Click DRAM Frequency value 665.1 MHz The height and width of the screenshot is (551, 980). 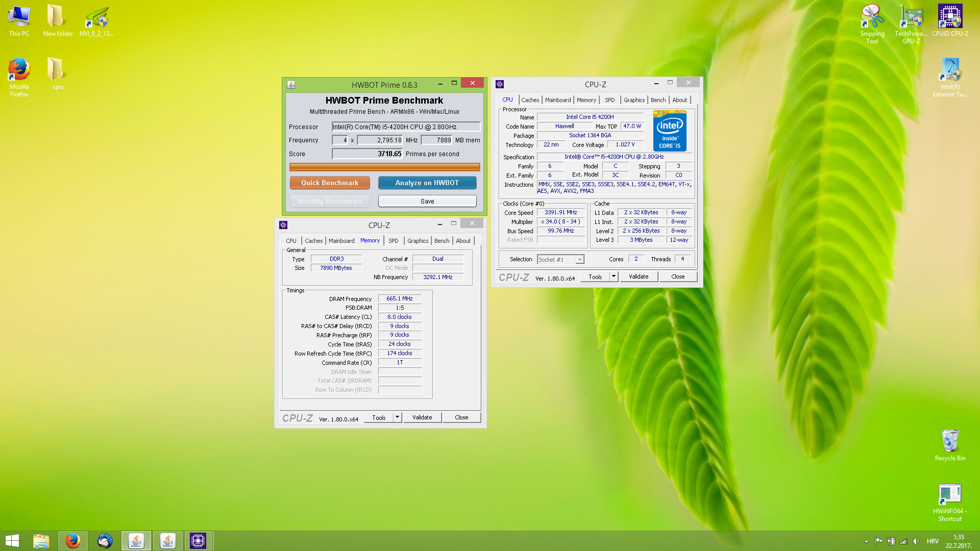(400, 298)
